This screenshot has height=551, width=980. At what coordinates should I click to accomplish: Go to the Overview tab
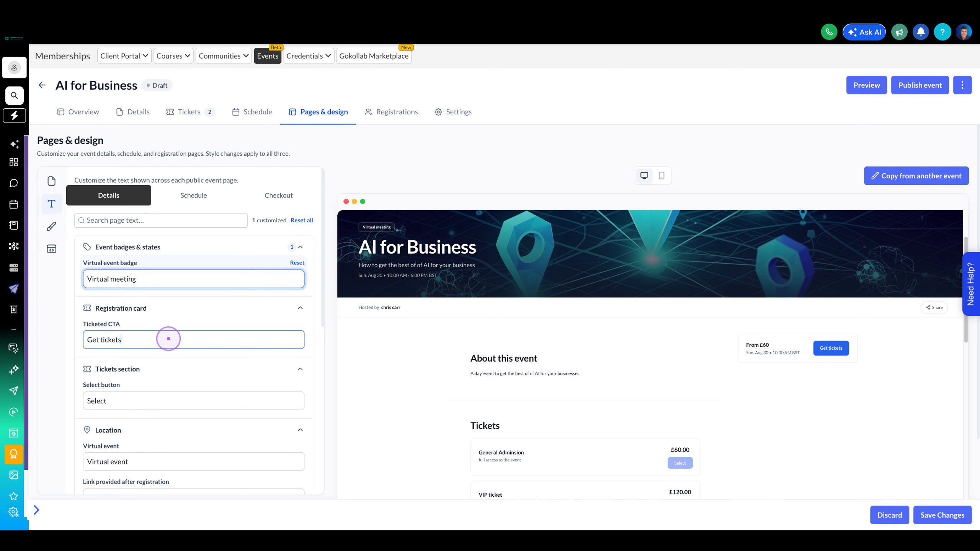coord(78,112)
